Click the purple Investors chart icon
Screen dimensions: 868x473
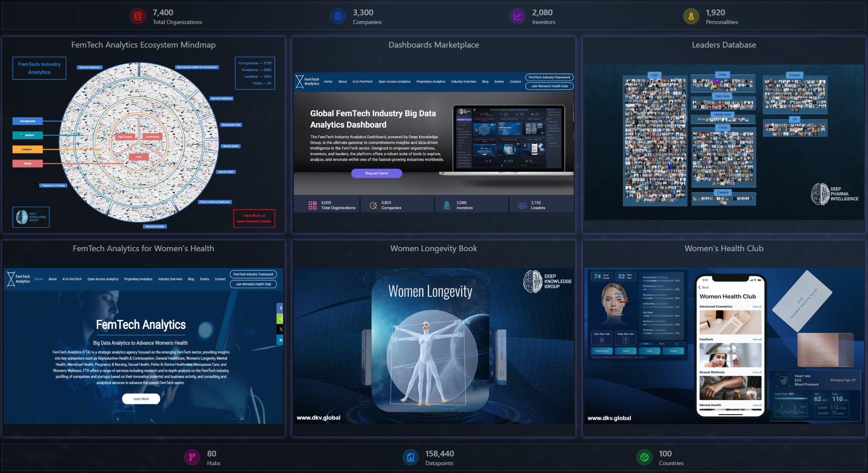[517, 17]
